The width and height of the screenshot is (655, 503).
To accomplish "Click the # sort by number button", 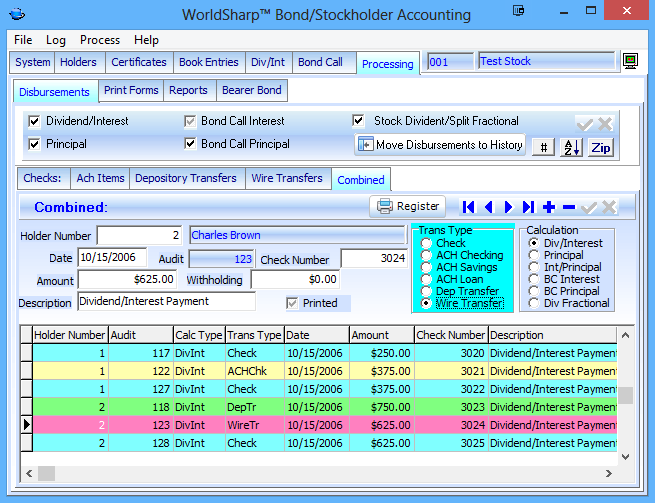I will point(542,147).
